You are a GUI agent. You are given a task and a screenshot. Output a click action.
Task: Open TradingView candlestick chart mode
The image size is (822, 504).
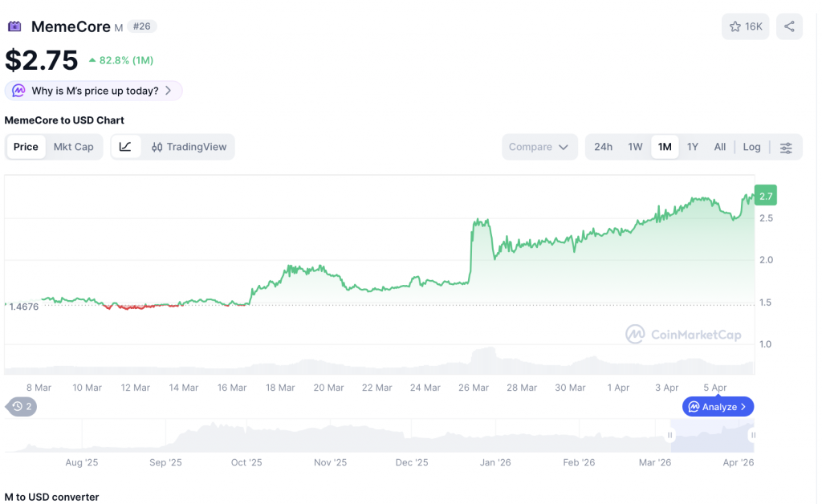[x=189, y=147]
